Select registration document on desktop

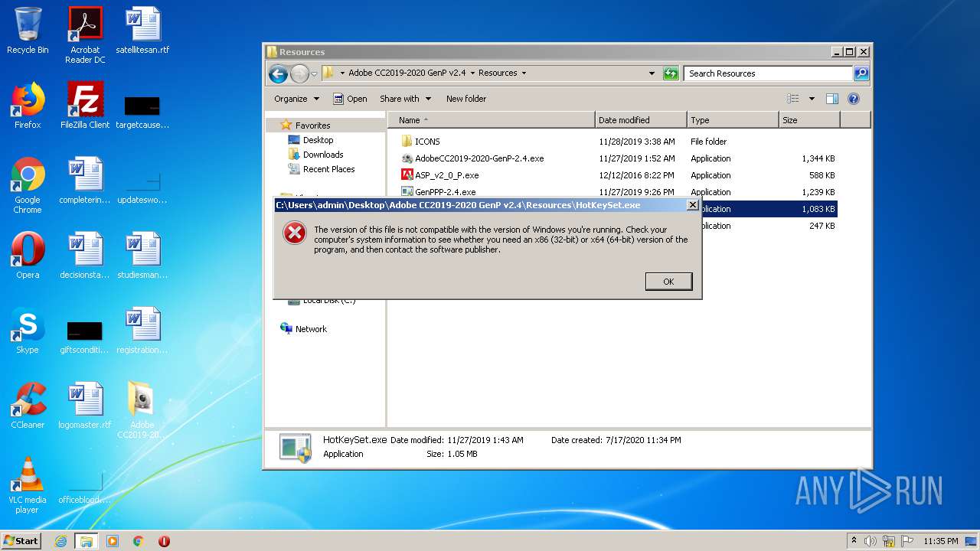click(142, 331)
